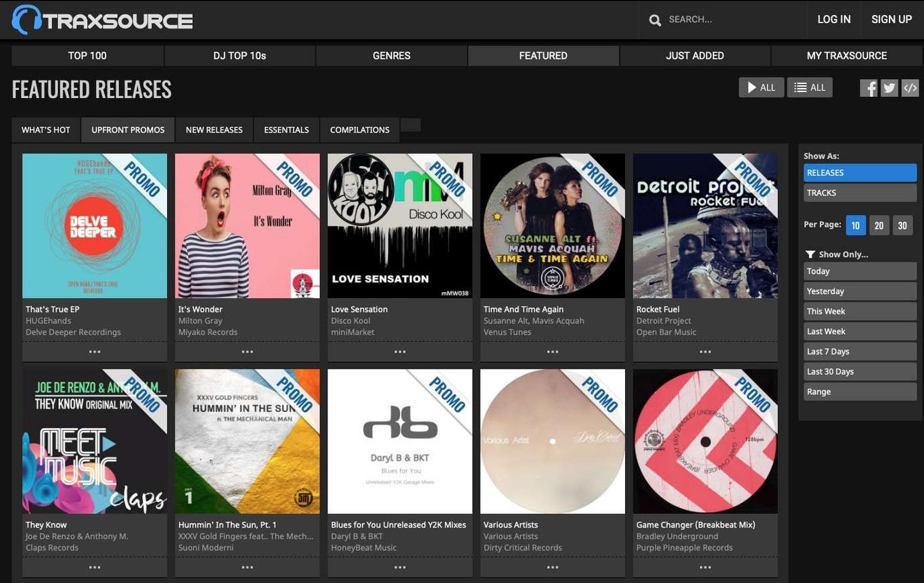The width and height of the screenshot is (924, 583).
Task: Switch to the NEW RELEASES tab
Action: point(214,130)
